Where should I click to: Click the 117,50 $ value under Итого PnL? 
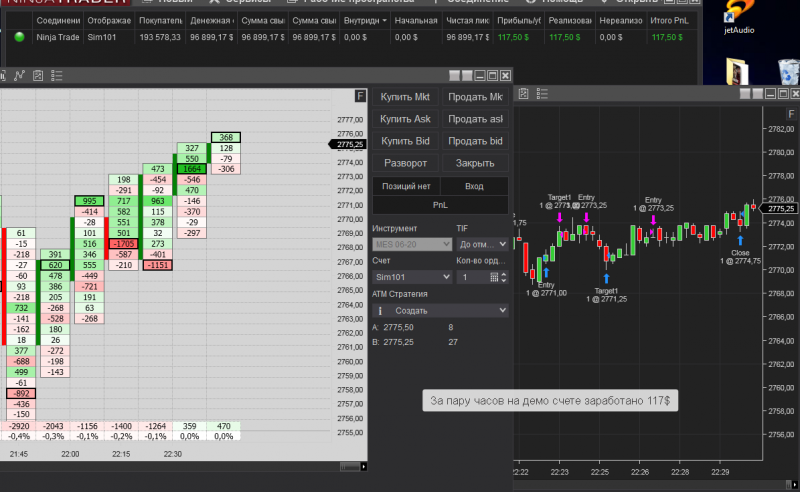667,37
